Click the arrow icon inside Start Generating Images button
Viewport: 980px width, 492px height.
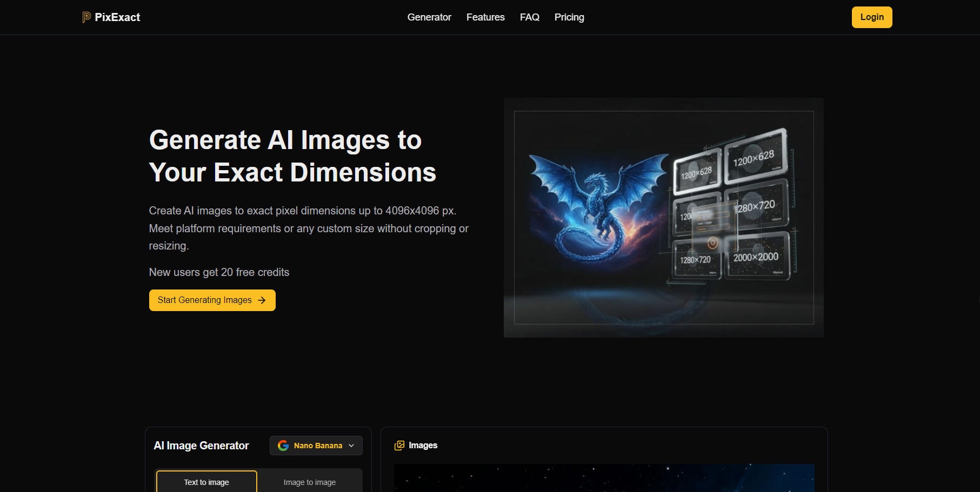(x=262, y=300)
